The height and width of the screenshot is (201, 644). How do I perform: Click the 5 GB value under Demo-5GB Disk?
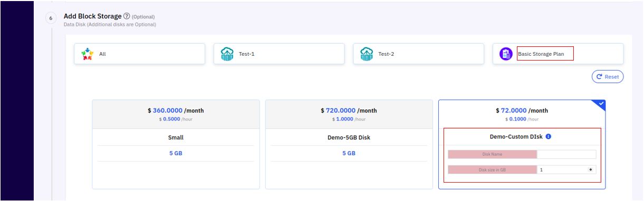pos(349,153)
